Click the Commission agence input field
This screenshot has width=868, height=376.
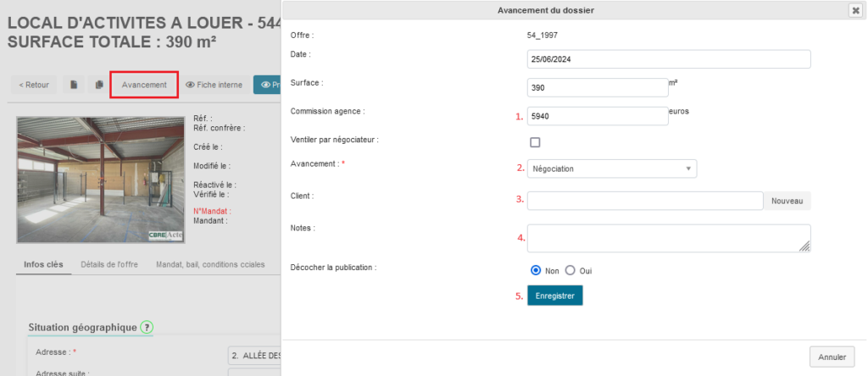(x=597, y=116)
